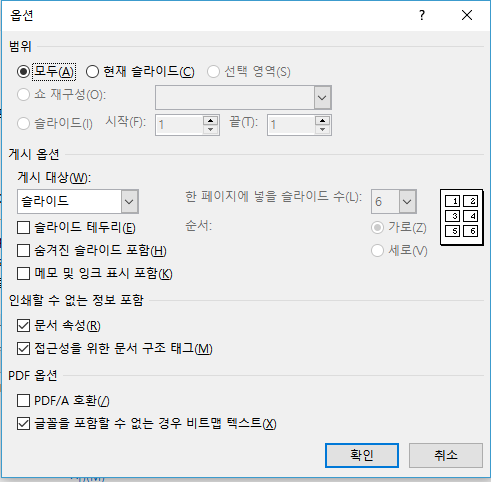Image resolution: width=491 pixels, height=482 pixels.
Task: Click the six-slide handout layout preview
Action: pos(462,217)
